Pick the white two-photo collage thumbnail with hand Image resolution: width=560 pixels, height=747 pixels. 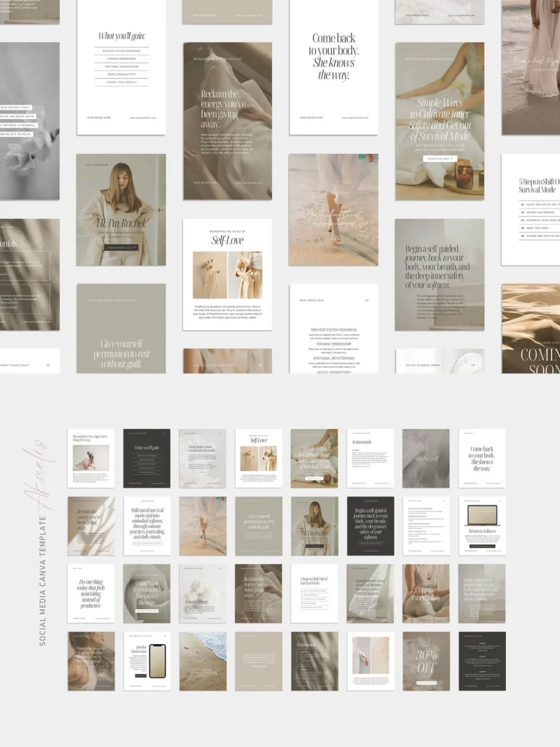[x=370, y=661]
